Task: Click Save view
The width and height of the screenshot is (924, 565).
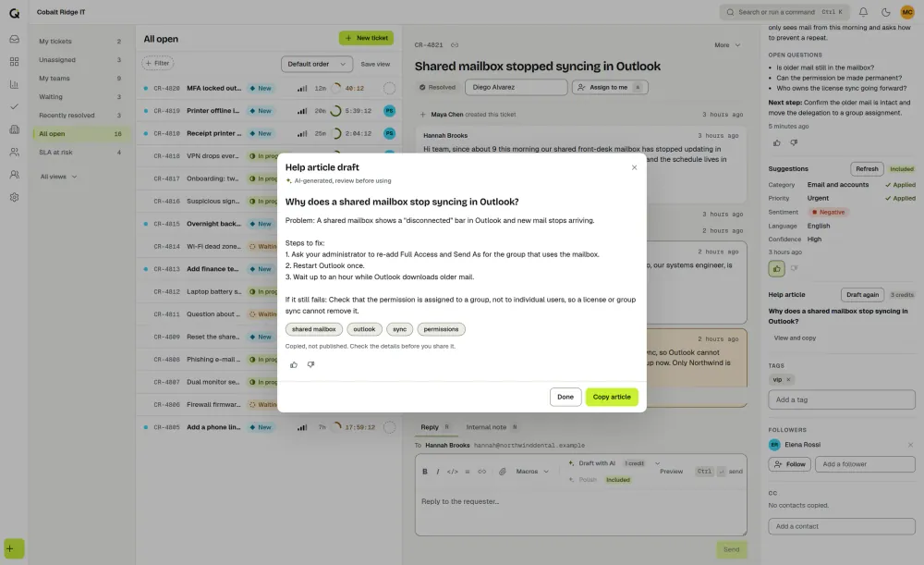Action: click(x=375, y=64)
